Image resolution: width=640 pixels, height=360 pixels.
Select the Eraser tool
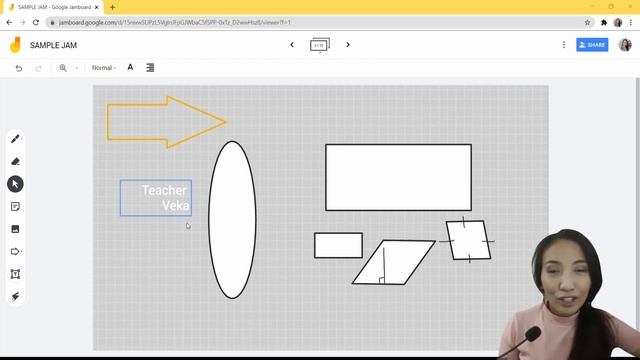pos(15,162)
